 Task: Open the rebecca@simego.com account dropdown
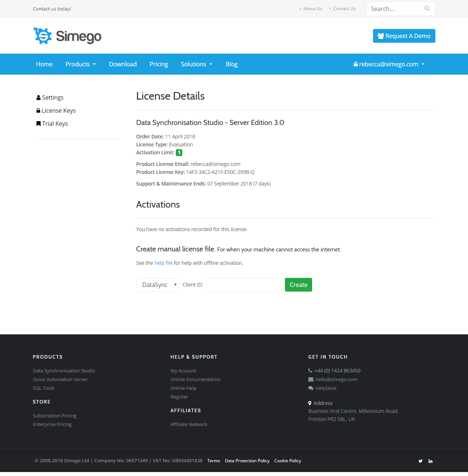[x=389, y=64]
